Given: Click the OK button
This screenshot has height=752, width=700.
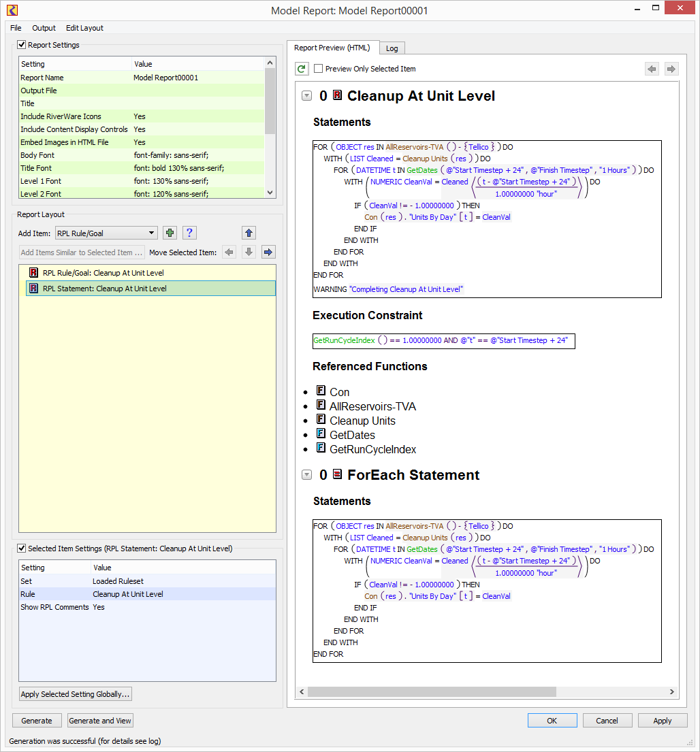Looking at the screenshot, I should point(552,721).
